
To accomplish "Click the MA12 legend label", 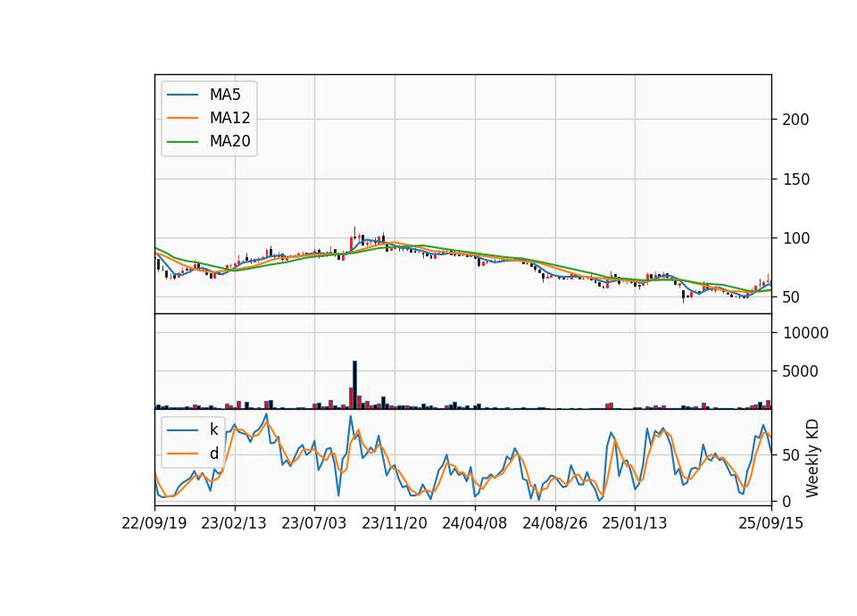I will (229, 118).
